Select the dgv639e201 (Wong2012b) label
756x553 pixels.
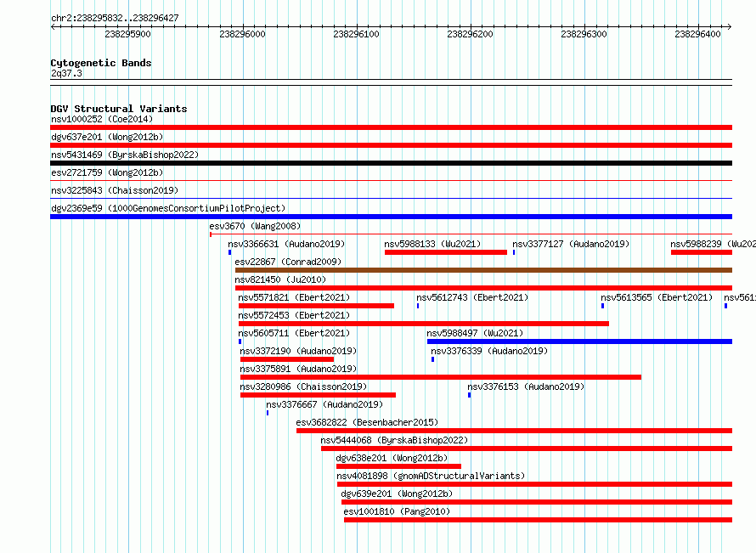click(397, 494)
